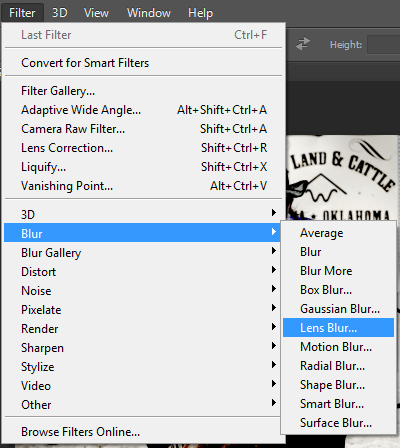
Task: Open the Filter menu
Action: point(22,13)
